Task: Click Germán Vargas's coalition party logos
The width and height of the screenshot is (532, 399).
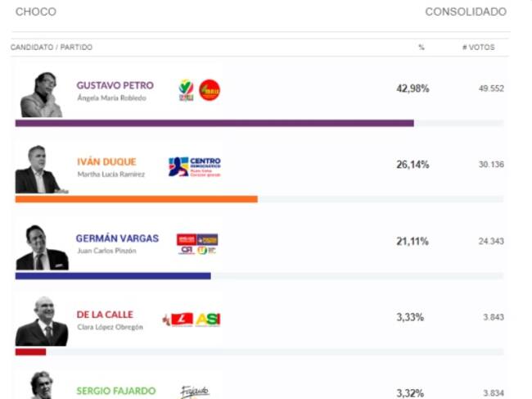Action: click(197, 244)
